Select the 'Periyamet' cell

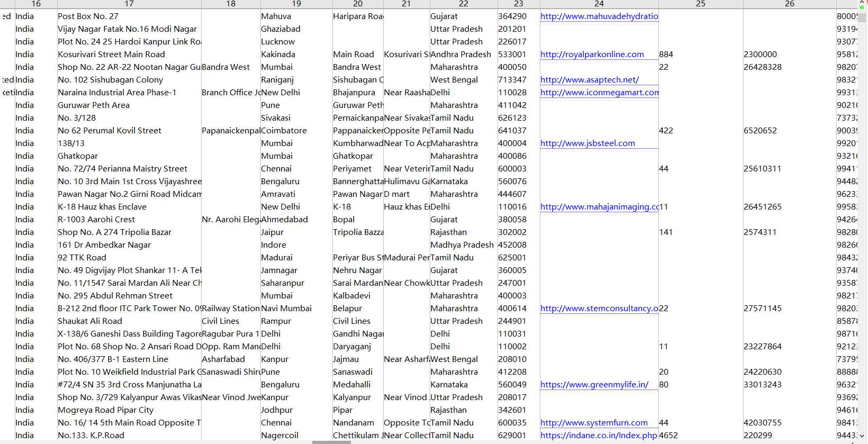(358, 169)
